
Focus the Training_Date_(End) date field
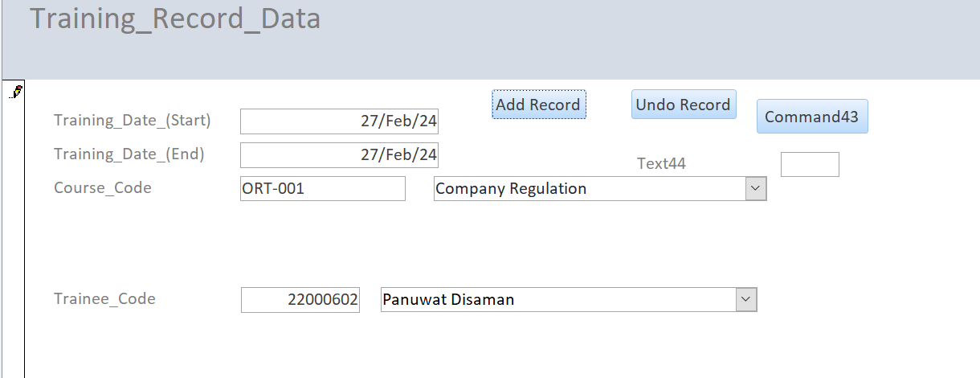[x=340, y=154]
